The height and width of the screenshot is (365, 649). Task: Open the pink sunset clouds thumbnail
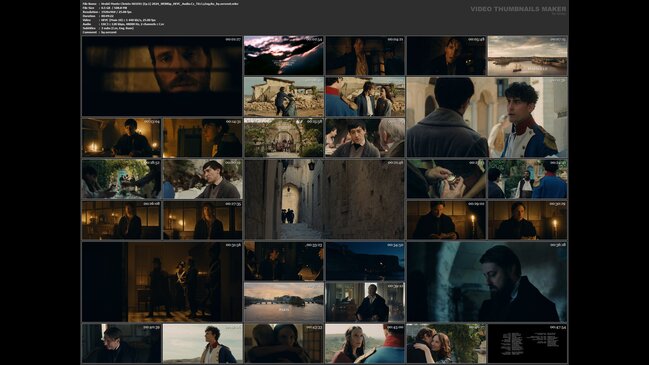284,55
